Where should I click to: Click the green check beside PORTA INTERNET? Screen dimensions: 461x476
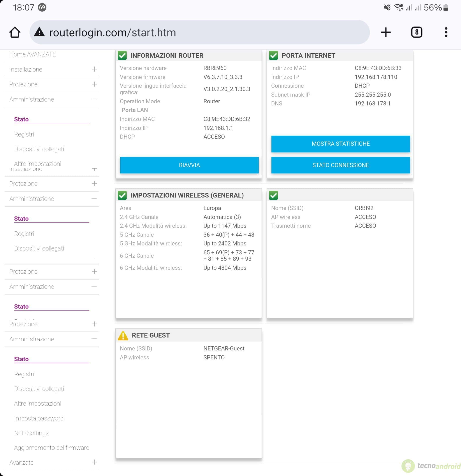[x=274, y=56]
